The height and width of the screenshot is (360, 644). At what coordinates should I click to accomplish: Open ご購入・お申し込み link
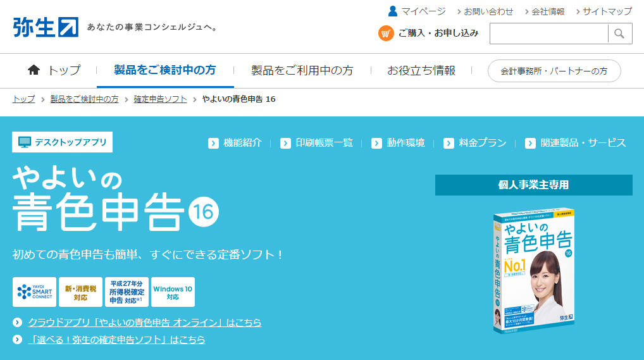(438, 33)
